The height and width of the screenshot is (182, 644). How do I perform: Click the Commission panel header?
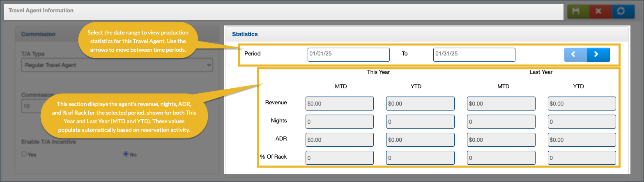click(x=38, y=35)
